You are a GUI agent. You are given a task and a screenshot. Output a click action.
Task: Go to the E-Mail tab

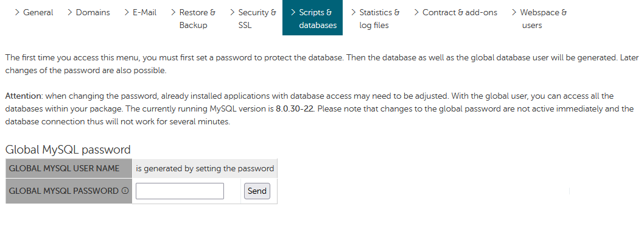[x=145, y=12]
